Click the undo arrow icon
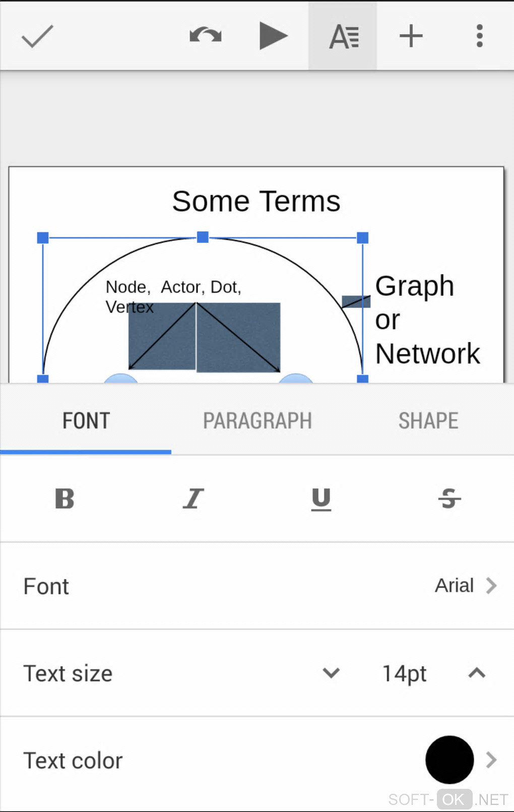The height and width of the screenshot is (812, 514). pyautogui.click(x=205, y=36)
